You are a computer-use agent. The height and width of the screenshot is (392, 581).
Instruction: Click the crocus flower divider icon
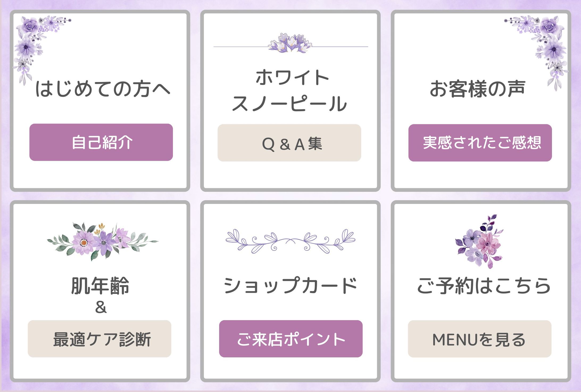[x=290, y=44]
